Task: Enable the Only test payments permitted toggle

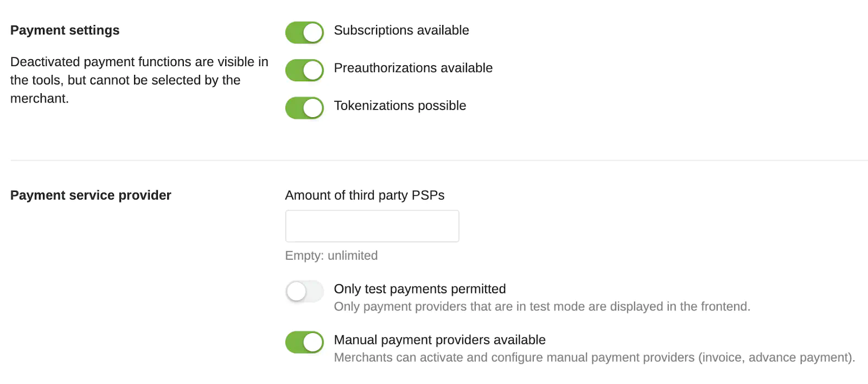Action: click(304, 291)
